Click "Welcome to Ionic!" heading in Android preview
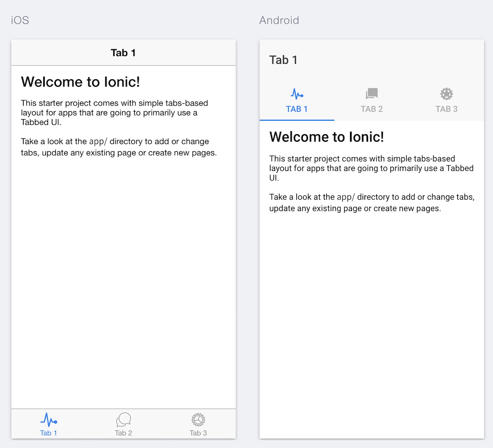This screenshot has width=493, height=448. [x=327, y=137]
